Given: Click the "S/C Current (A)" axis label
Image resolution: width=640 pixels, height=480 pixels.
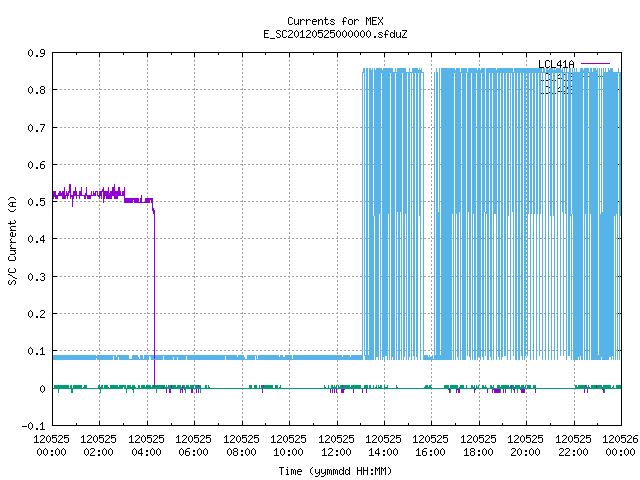Looking at the screenshot, I should (13, 241).
